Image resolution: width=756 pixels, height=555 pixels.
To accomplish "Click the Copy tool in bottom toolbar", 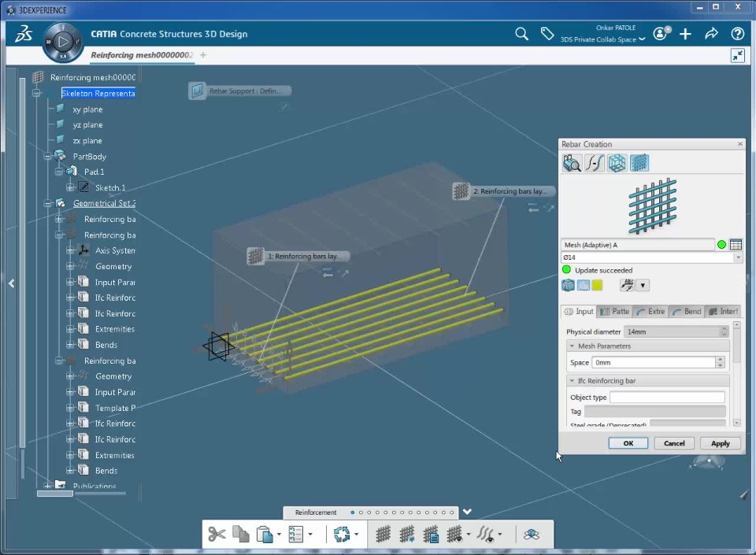I will click(241, 534).
